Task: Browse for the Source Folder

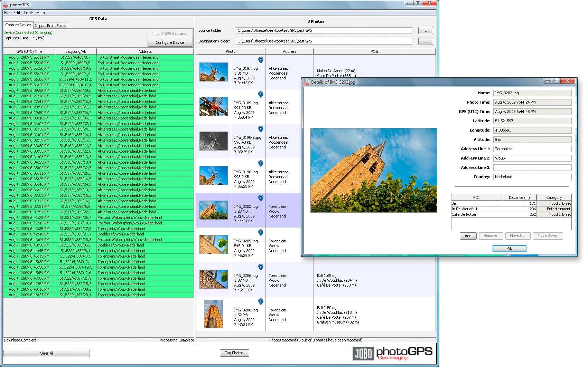Action: (x=425, y=31)
